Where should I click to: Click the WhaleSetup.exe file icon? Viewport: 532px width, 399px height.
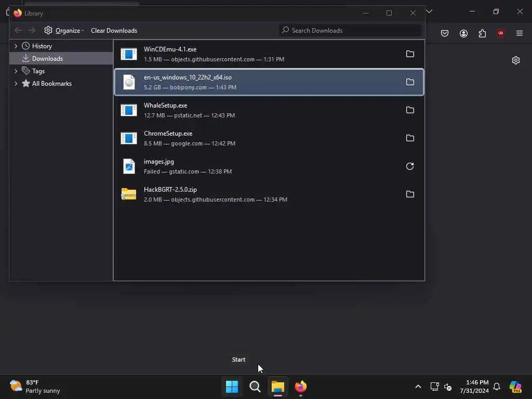pos(129,110)
